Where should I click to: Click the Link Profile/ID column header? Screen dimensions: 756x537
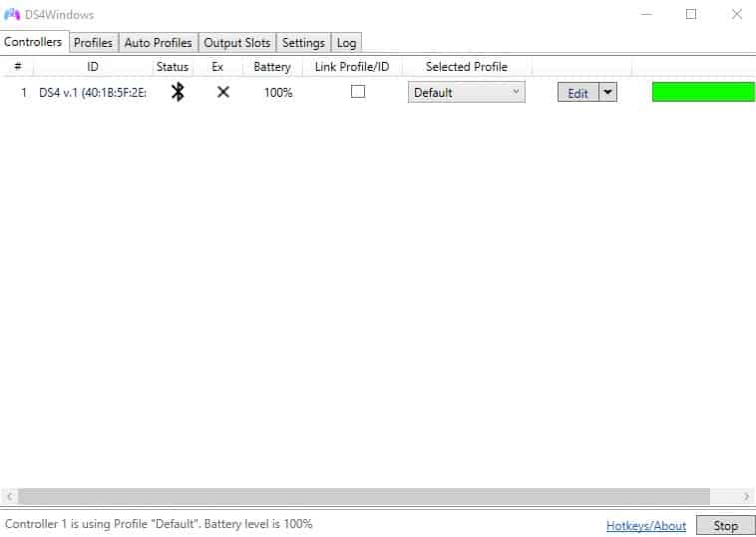(352, 67)
